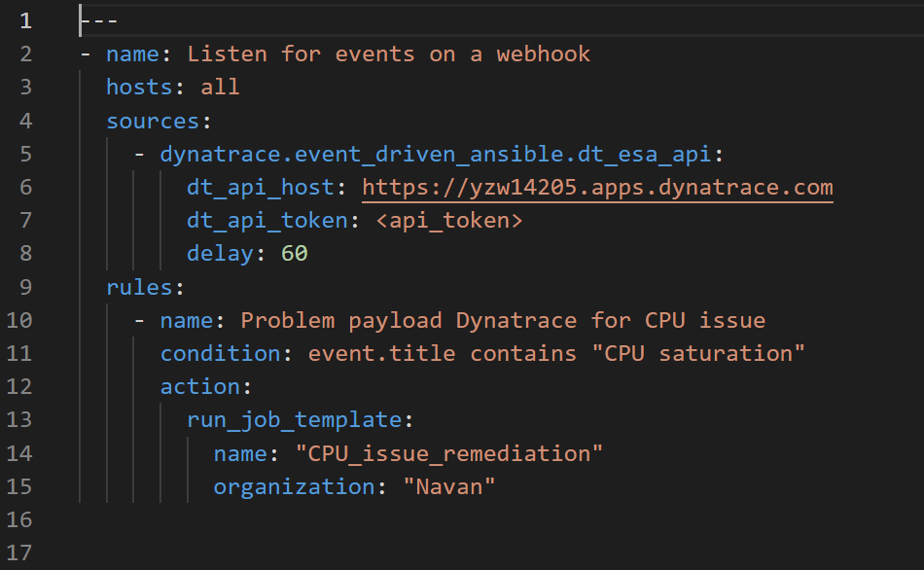
Task: Click line number 13 in the gutter
Action: click(x=18, y=420)
